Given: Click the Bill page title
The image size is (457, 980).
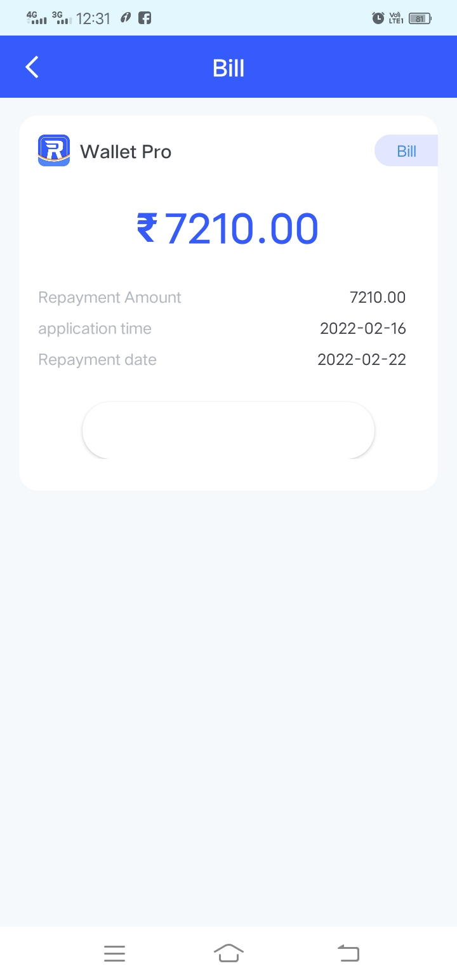Looking at the screenshot, I should coord(228,68).
